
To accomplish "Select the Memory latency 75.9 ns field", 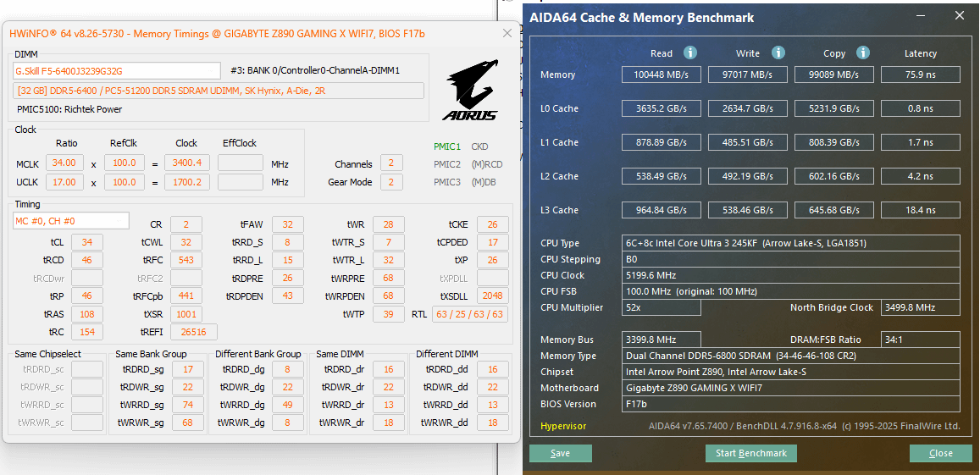I will [x=920, y=75].
